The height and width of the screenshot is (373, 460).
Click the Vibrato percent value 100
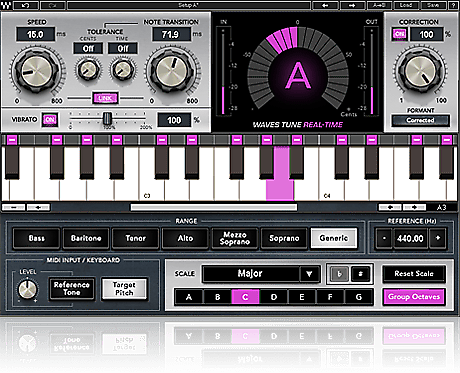174,120
